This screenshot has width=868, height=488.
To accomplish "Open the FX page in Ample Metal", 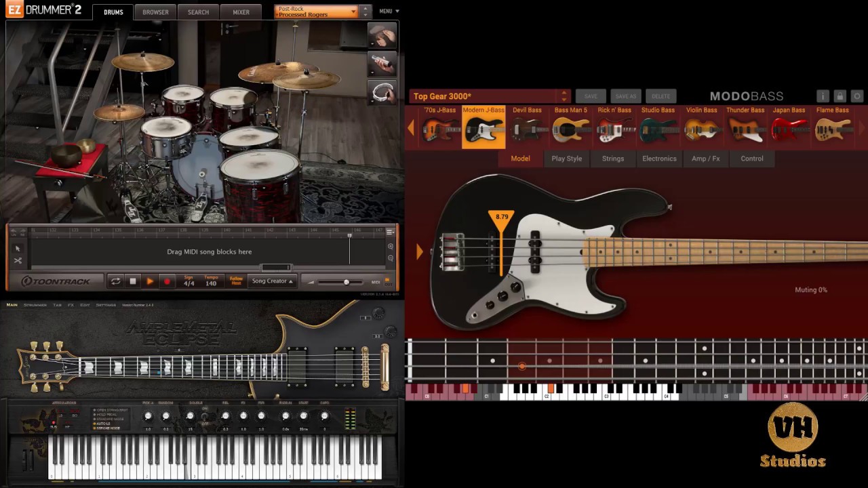I will [71, 305].
